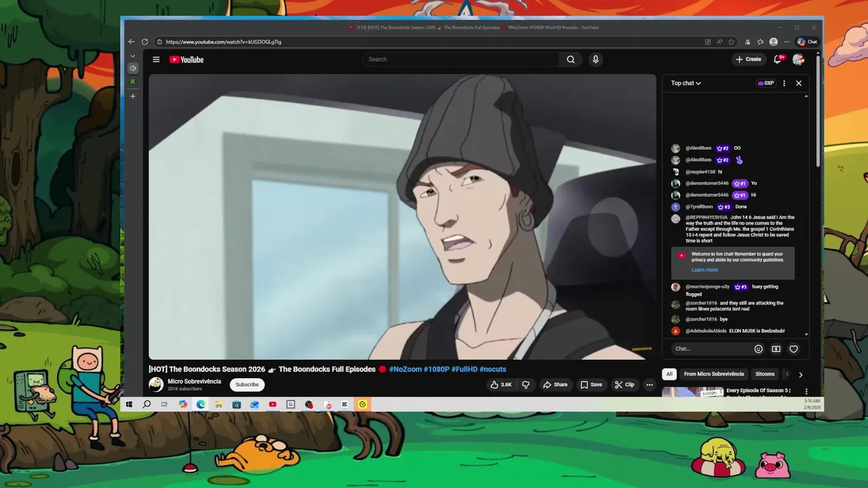Click the live chat scrollbar up arrow
Image resolution: width=868 pixels, height=488 pixels.
coord(806,96)
